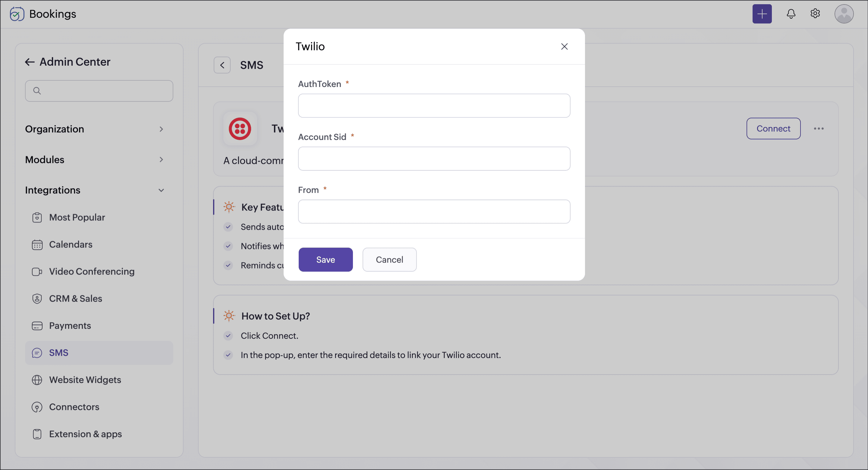Image resolution: width=868 pixels, height=470 pixels.
Task: Expand the Modules section
Action: [161, 160]
